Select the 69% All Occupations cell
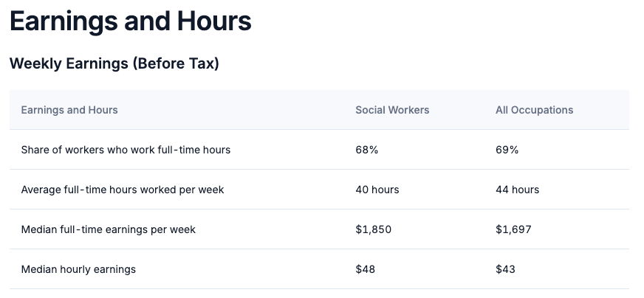This screenshot has height=298, width=644. coord(507,150)
